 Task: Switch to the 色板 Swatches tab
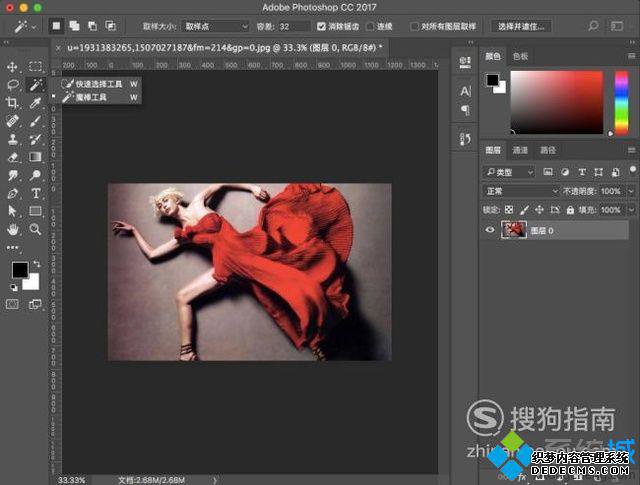point(520,56)
